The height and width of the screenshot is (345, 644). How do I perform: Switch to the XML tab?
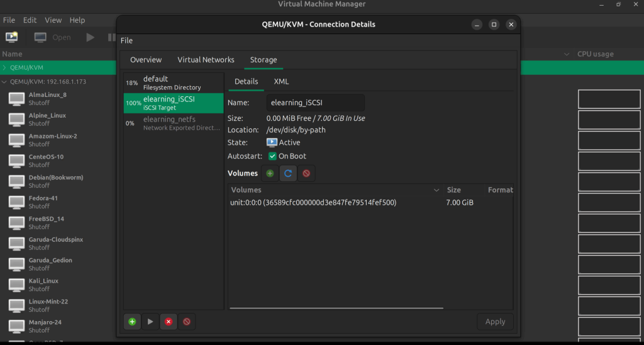pos(281,82)
